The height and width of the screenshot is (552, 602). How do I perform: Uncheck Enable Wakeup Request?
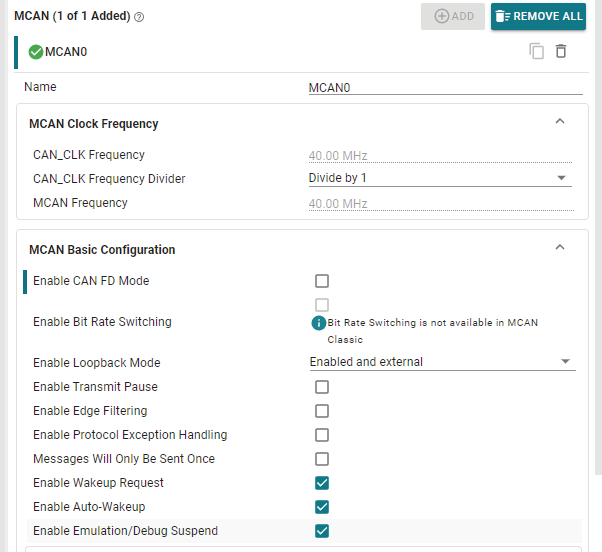click(322, 483)
